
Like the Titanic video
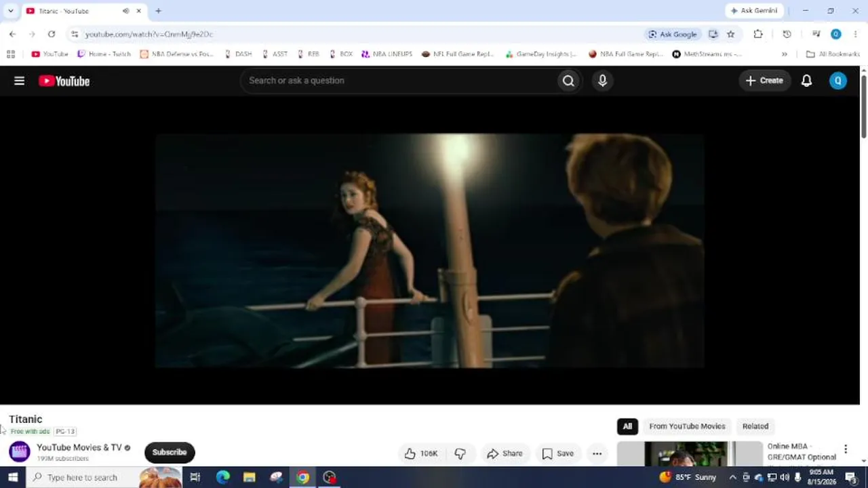coord(422,453)
